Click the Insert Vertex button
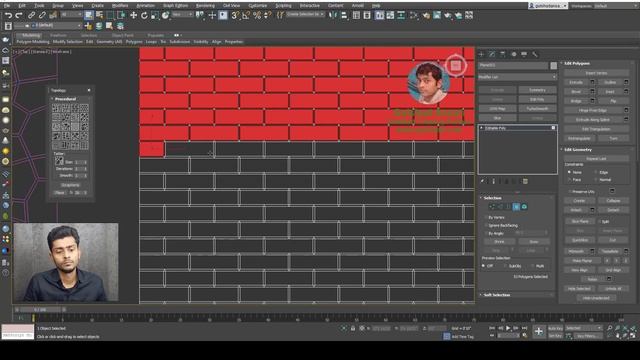640x360 pixels. (596, 73)
